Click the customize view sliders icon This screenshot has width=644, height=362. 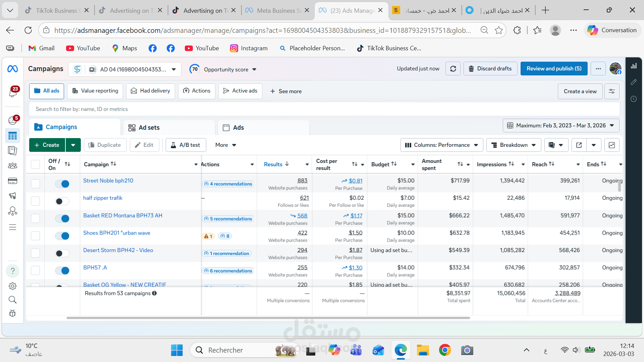pyautogui.click(x=611, y=91)
